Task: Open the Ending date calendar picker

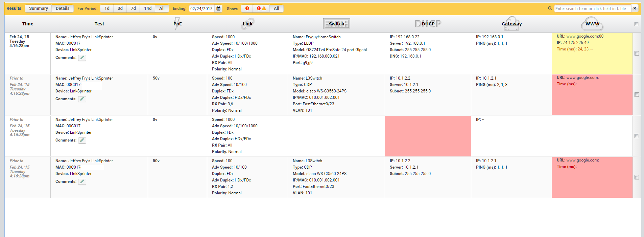Action: (218, 8)
